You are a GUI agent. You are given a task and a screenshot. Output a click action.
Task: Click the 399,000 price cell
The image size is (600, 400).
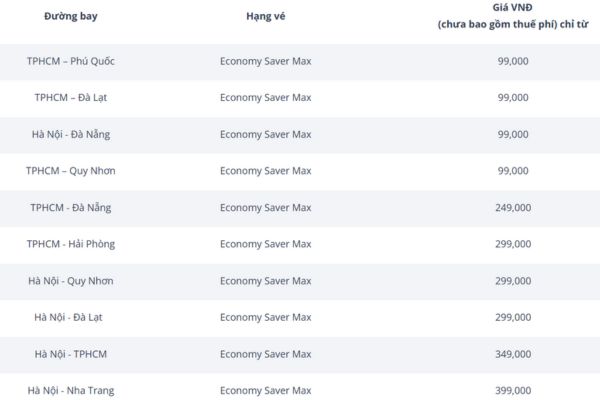click(513, 390)
